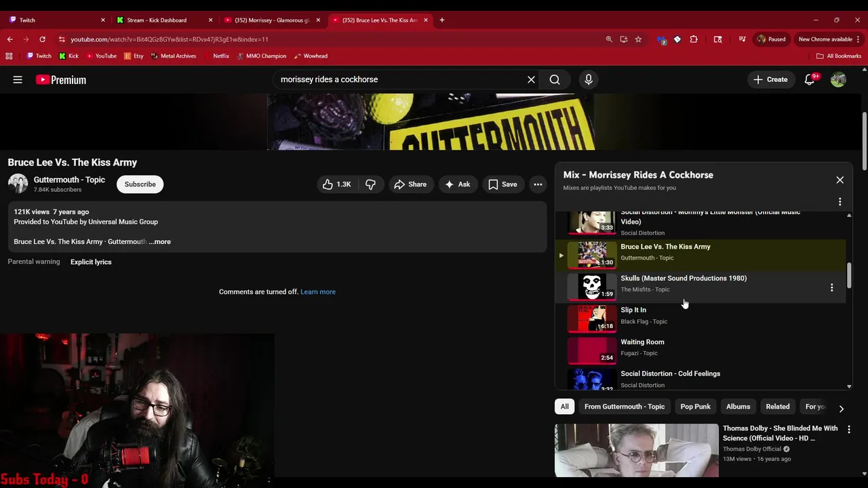Image resolution: width=868 pixels, height=488 pixels.
Task: Open options for the Skulls playlist item
Action: (831, 287)
